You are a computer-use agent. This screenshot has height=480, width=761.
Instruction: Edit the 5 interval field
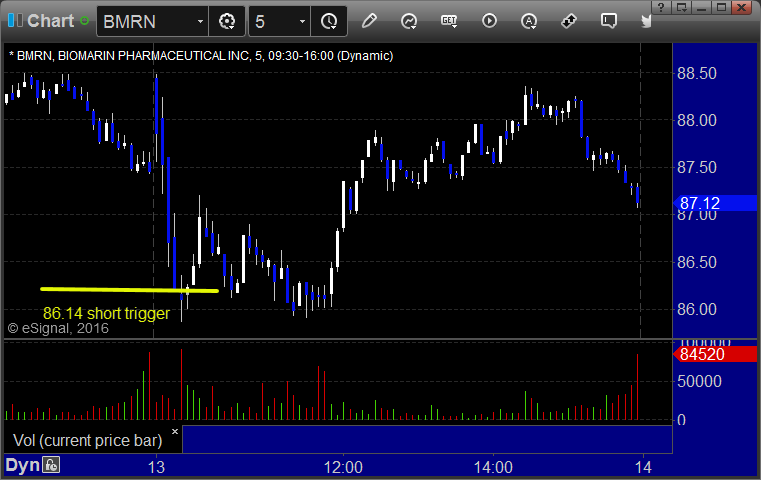coord(274,21)
